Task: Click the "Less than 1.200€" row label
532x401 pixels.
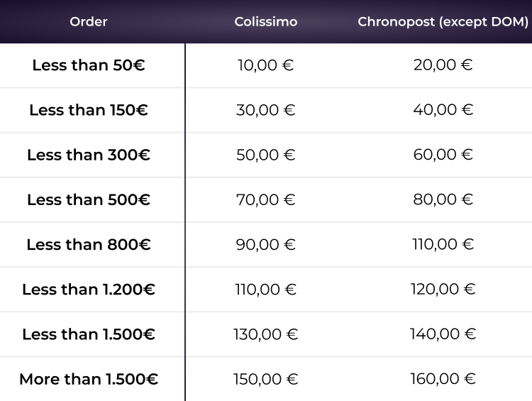Action: coord(89,290)
